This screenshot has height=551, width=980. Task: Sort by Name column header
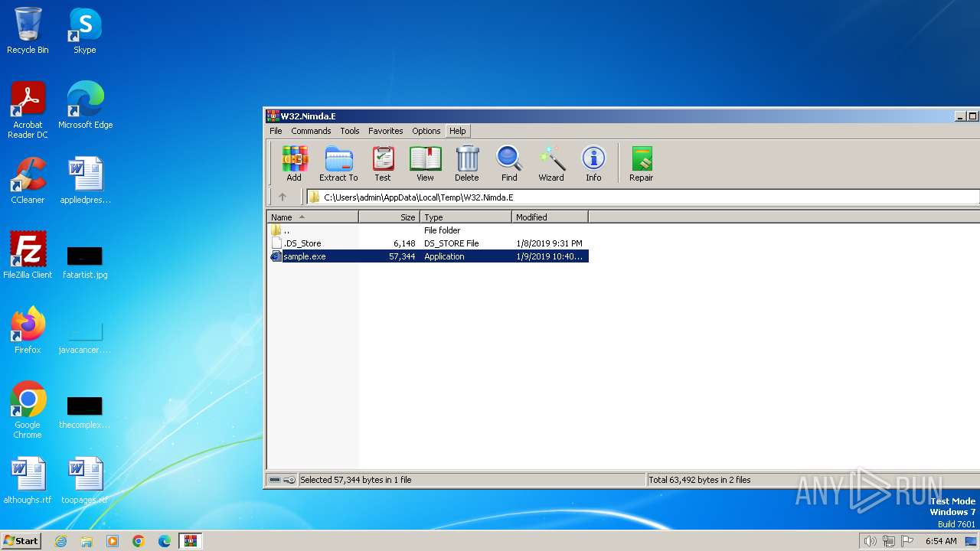[312, 217]
